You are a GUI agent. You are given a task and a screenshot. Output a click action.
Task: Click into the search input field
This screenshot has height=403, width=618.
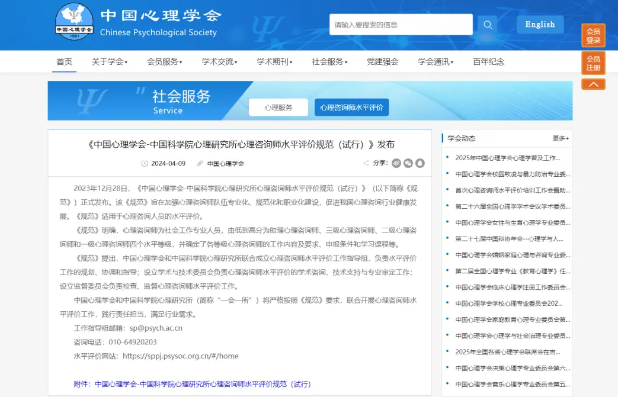[x=401, y=24]
